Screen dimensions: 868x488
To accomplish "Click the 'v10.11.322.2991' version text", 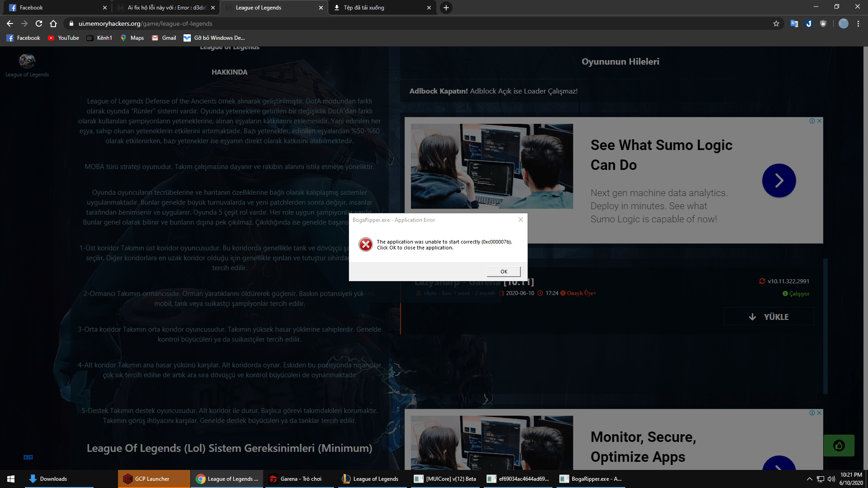I will click(x=788, y=281).
